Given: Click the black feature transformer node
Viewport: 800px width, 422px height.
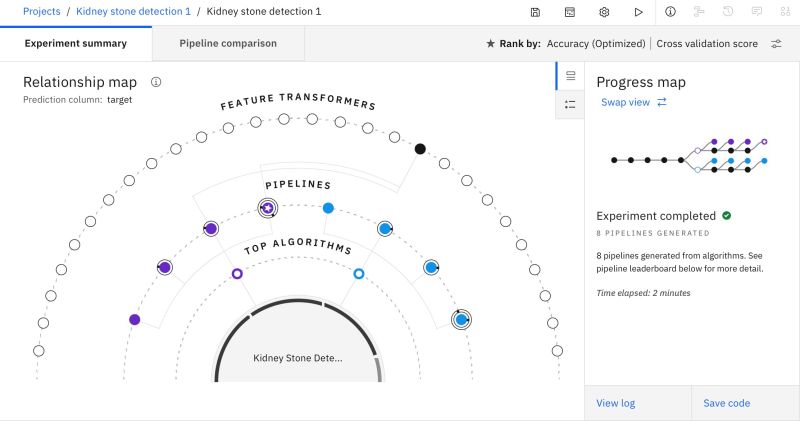Looking at the screenshot, I should pos(420,149).
